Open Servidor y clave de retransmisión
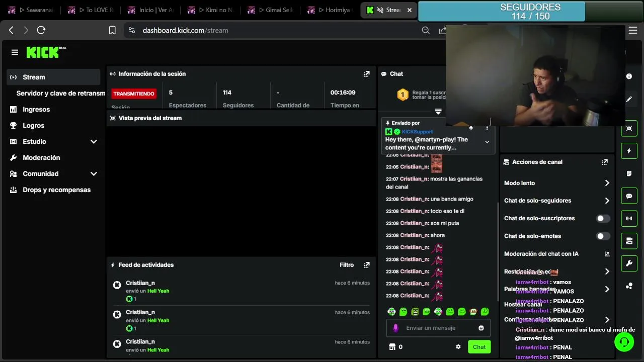Viewport: 644px width, 362px height. [60, 94]
